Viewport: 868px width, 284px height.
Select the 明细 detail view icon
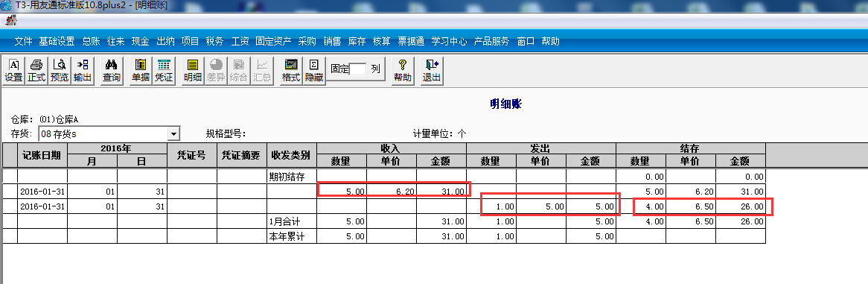click(193, 71)
